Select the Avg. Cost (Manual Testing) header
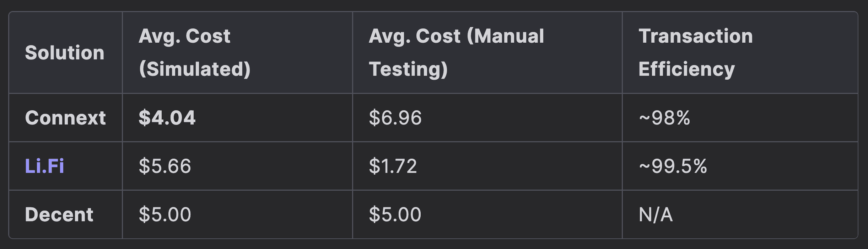868x249 pixels. click(x=456, y=52)
